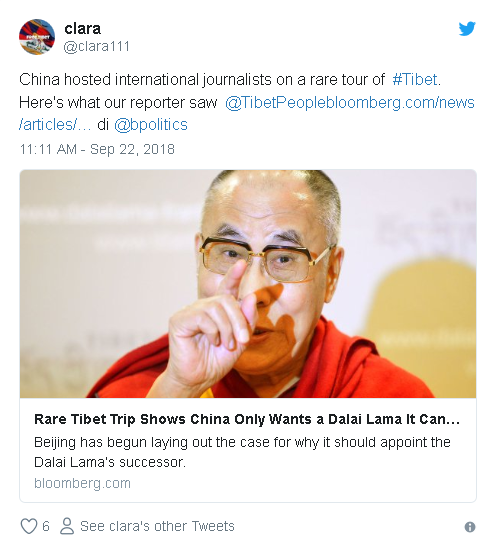Click the clara display name
This screenshot has width=495, height=544.
click(x=83, y=28)
